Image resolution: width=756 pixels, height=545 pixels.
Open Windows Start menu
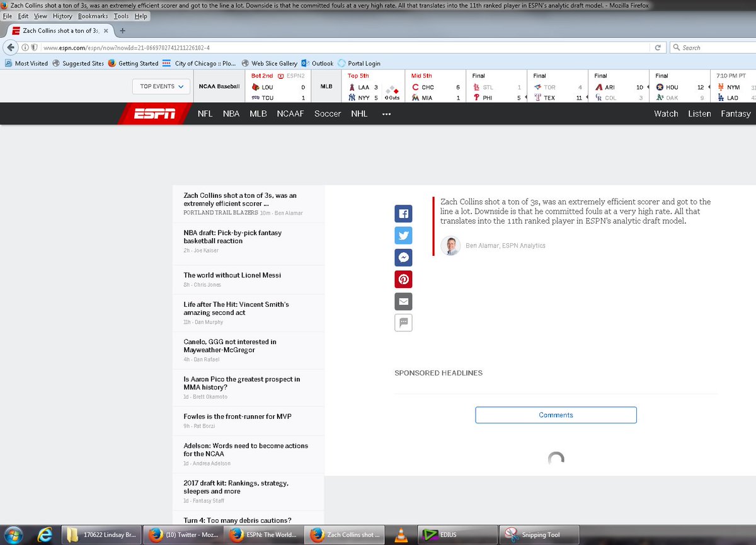coord(13,535)
